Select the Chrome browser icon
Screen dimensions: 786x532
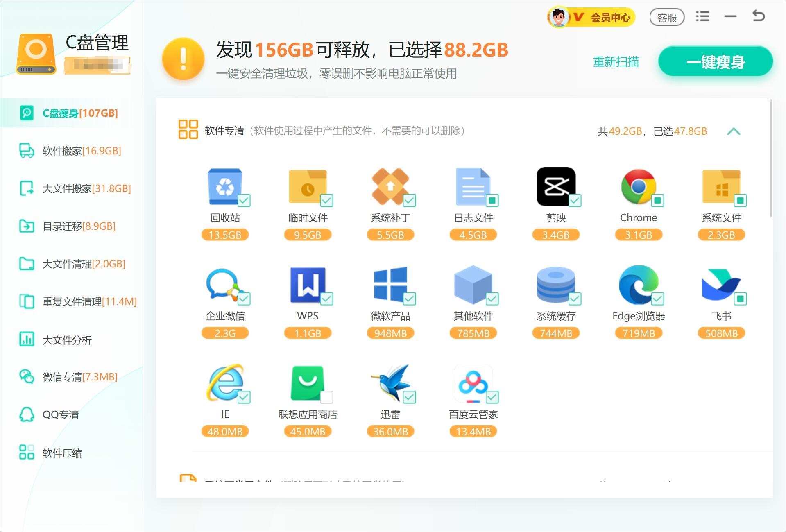tap(639, 186)
